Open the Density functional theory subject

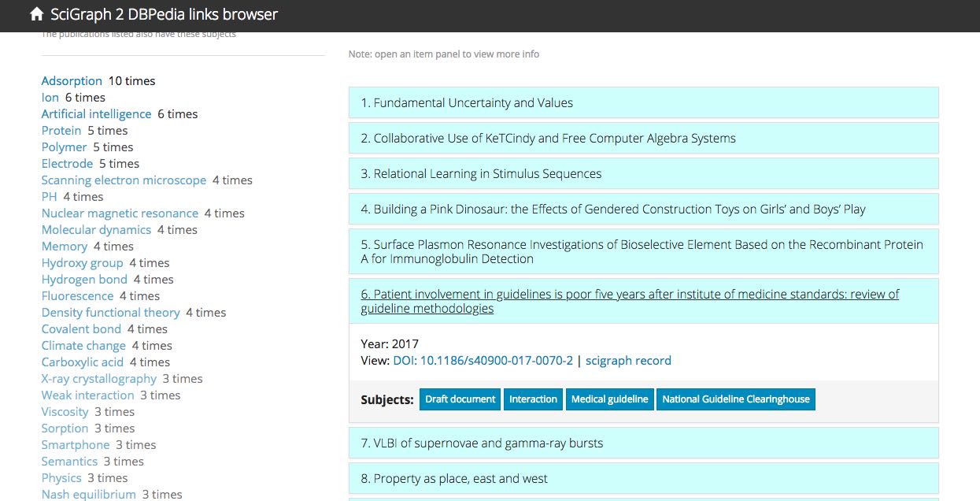111,313
